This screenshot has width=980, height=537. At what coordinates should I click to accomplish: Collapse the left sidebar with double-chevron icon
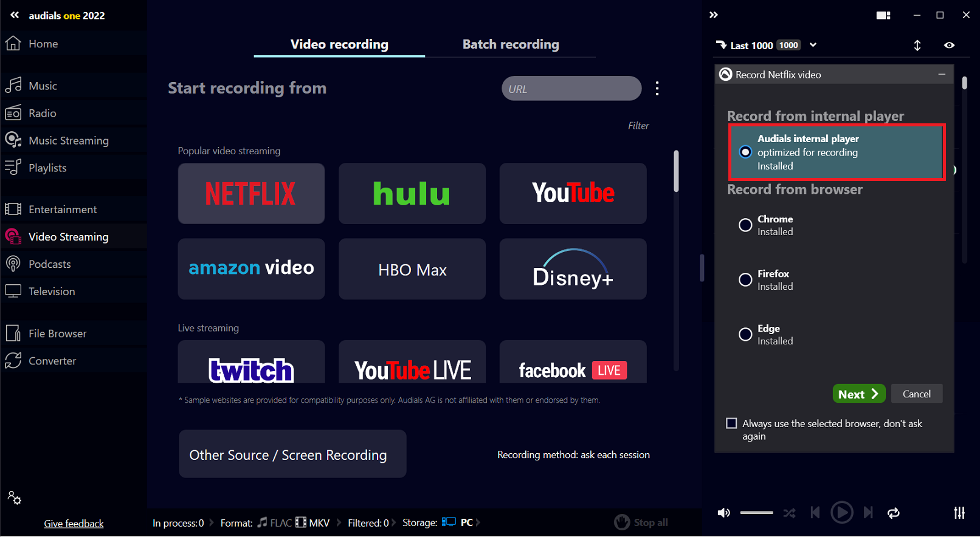[x=15, y=15]
